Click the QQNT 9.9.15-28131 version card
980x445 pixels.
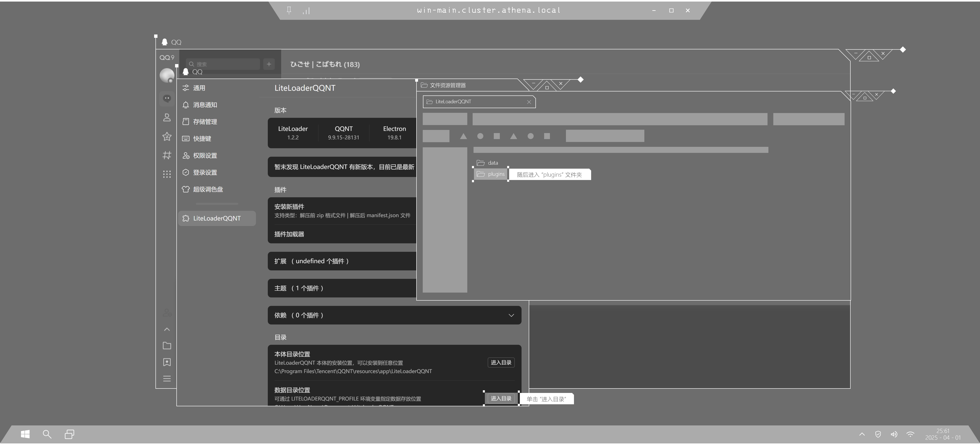click(x=343, y=133)
